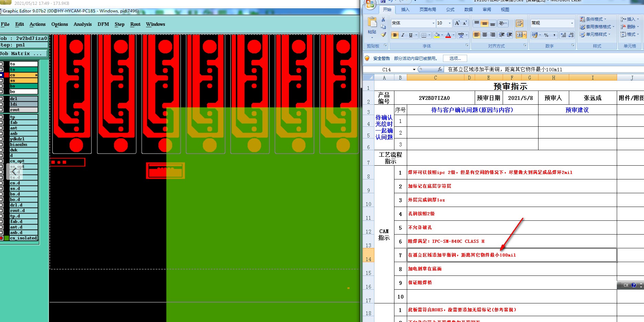The height and width of the screenshot is (322, 644).
Task: Expand the Font Color dropdown arrow
Action: coord(453,35)
